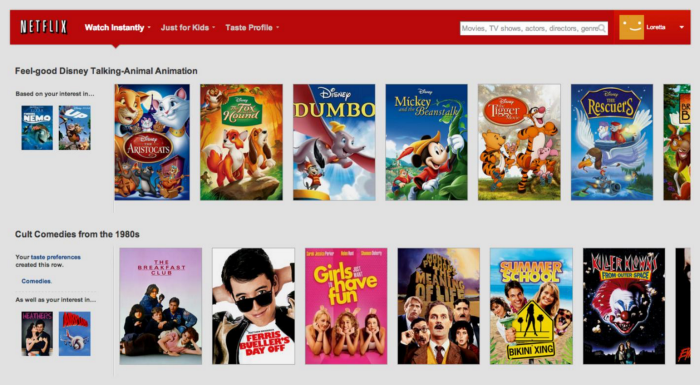The height and width of the screenshot is (385, 700).
Task: Follow the Comedies genre link
Action: [x=37, y=281]
